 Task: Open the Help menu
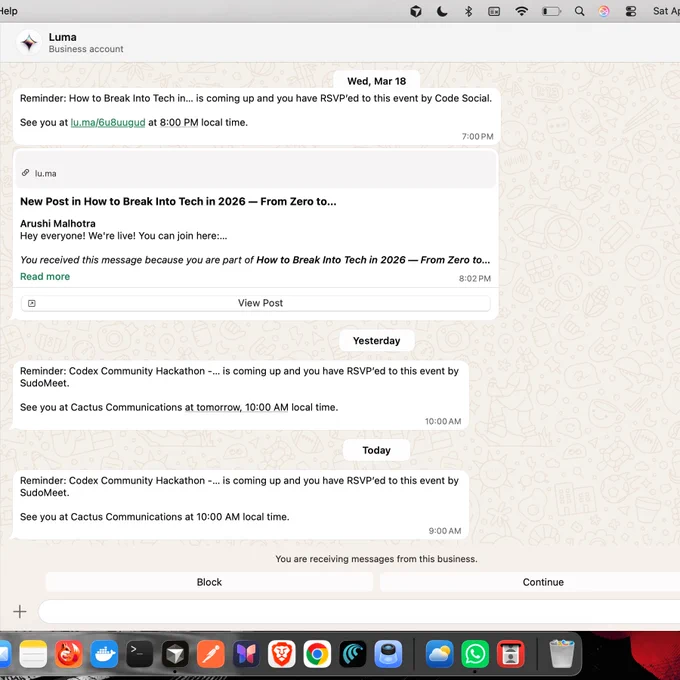(8, 11)
